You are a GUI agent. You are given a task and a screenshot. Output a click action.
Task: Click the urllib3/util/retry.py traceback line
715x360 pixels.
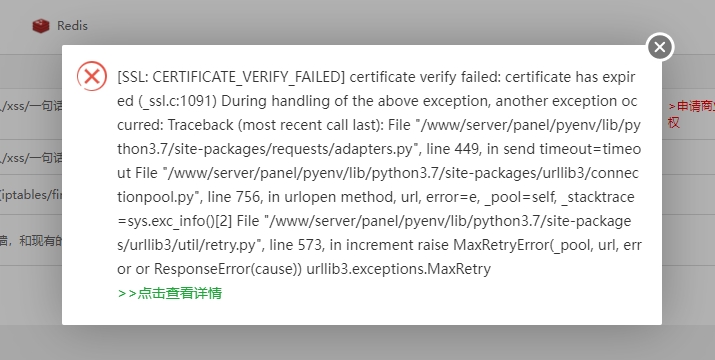379,245
